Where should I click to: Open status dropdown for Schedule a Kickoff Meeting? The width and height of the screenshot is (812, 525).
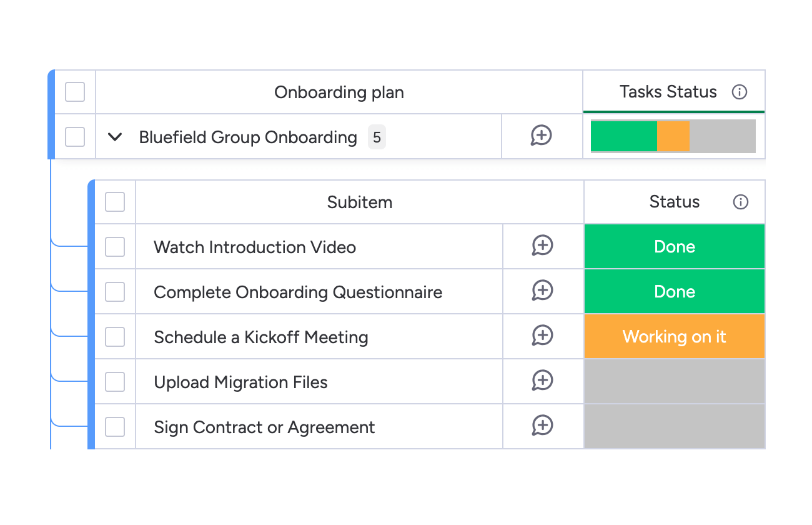[675, 337]
